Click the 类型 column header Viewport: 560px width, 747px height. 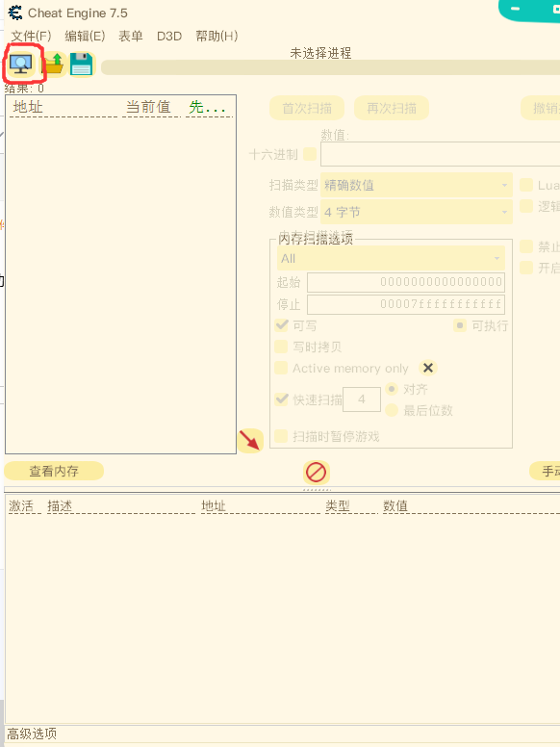(x=338, y=506)
